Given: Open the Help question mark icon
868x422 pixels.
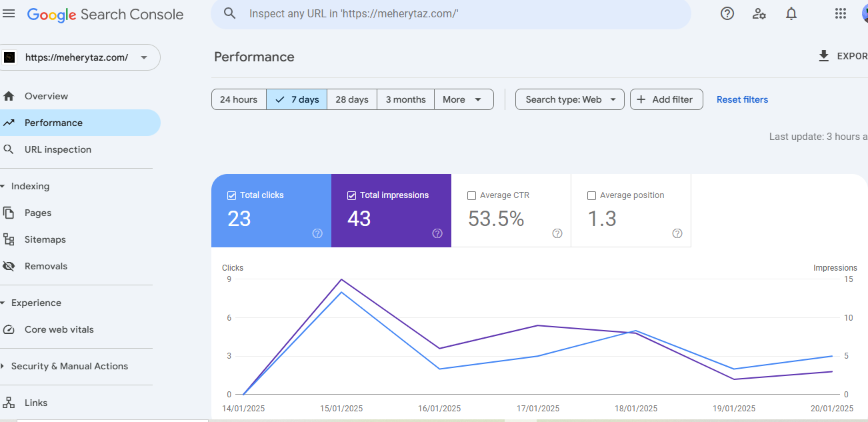Looking at the screenshot, I should 727,13.
